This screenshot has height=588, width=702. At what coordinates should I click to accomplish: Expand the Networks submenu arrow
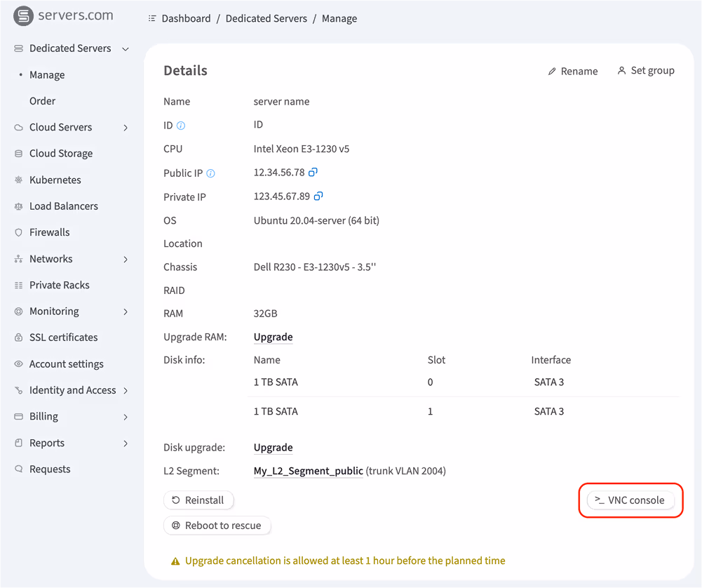click(126, 260)
